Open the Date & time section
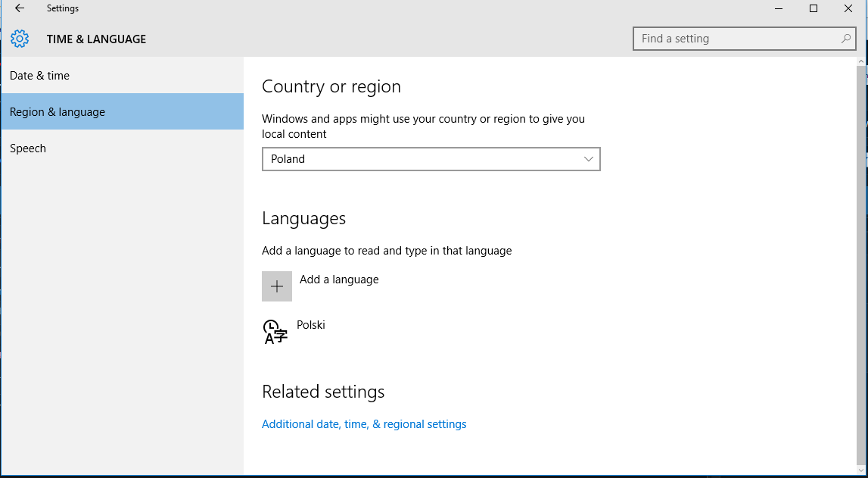 tap(122, 75)
